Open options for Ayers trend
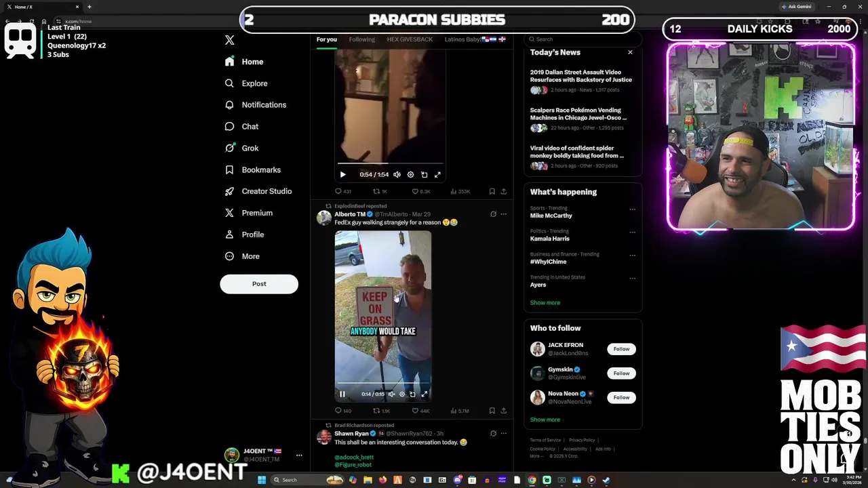868x488 pixels. click(x=632, y=279)
